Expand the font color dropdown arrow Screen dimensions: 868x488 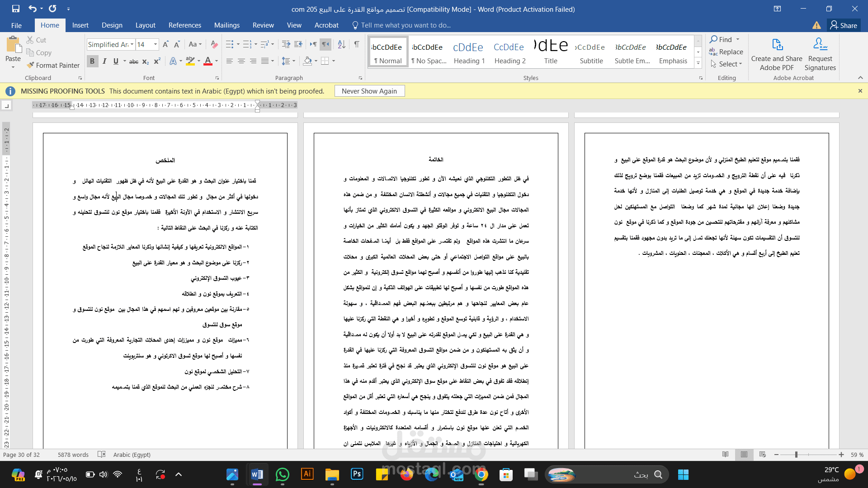pyautogui.click(x=217, y=61)
